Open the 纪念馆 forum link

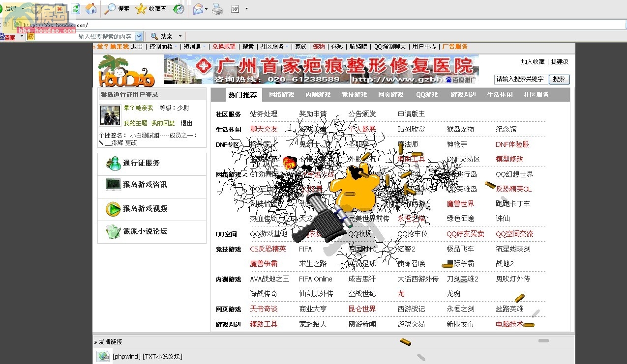(x=506, y=129)
